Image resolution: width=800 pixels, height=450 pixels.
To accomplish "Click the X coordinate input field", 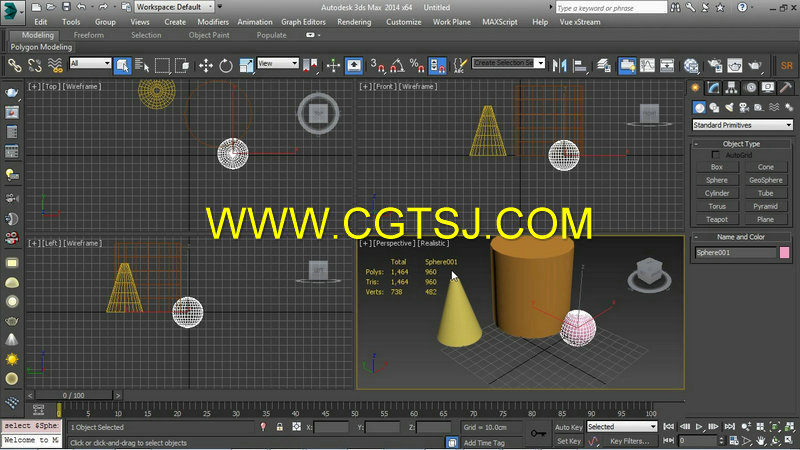I will [331, 427].
